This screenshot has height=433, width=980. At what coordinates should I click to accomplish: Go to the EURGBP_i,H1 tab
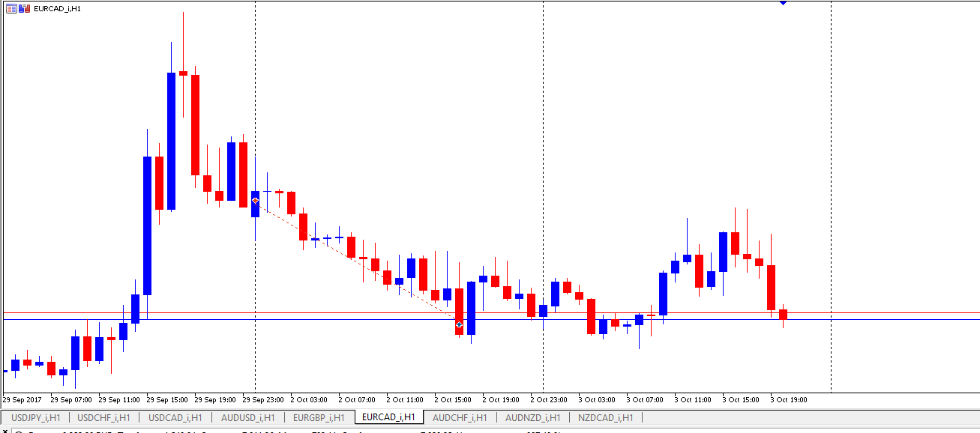[x=319, y=417]
